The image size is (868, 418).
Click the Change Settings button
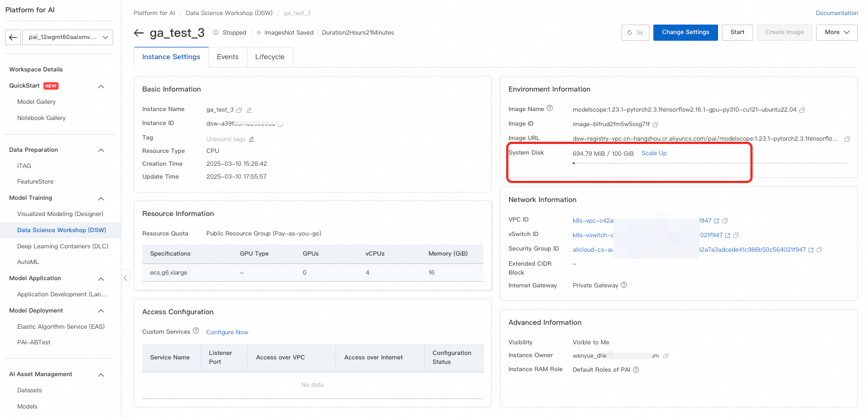pyautogui.click(x=685, y=32)
